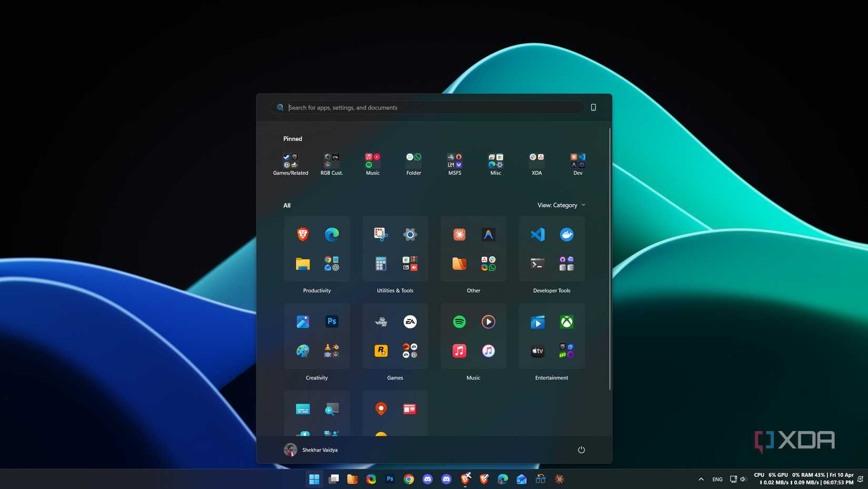This screenshot has height=489, width=868.
Task: Start Docker Desktop from Developer Tools
Action: point(567,234)
